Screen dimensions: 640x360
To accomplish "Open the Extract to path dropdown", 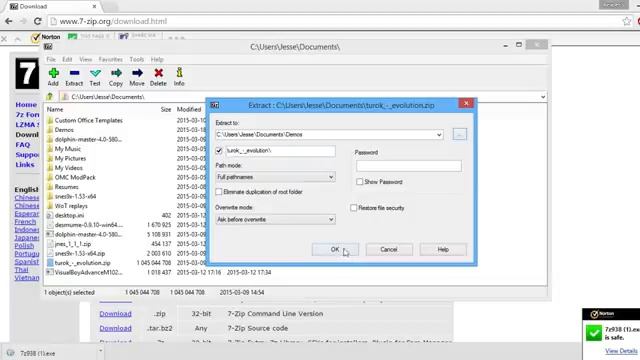I will tap(439, 135).
